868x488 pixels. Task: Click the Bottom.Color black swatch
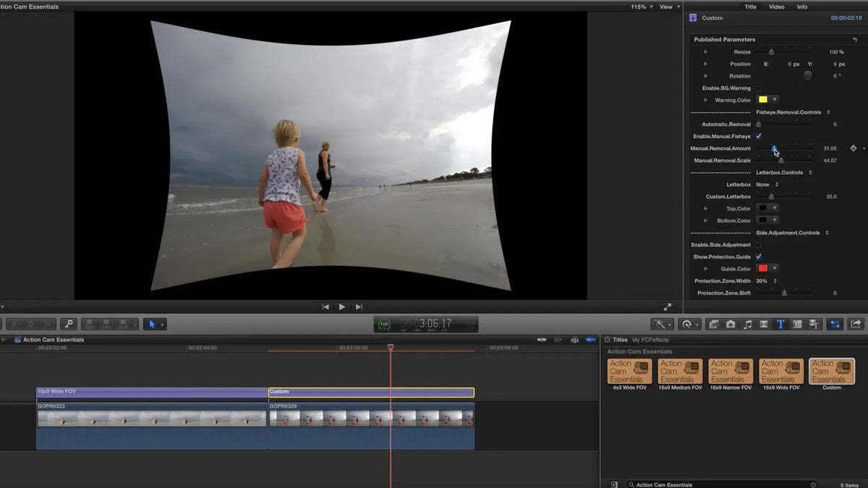762,221
